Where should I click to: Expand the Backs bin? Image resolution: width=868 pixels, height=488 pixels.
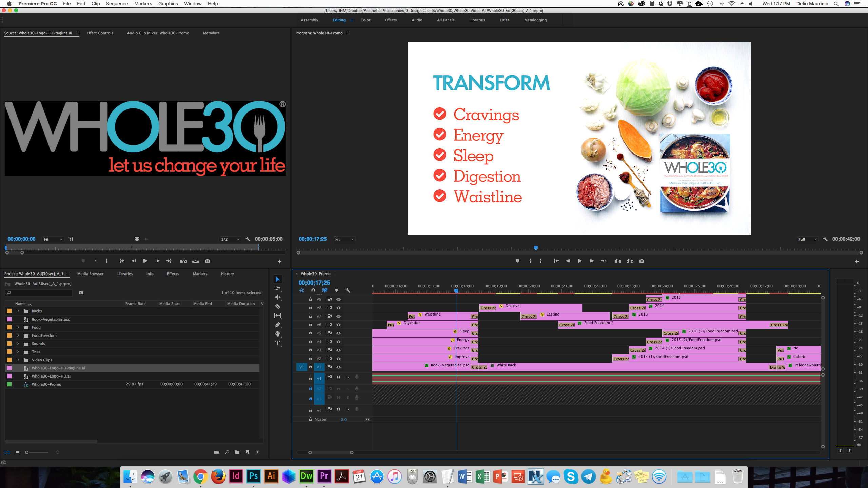pos(18,311)
